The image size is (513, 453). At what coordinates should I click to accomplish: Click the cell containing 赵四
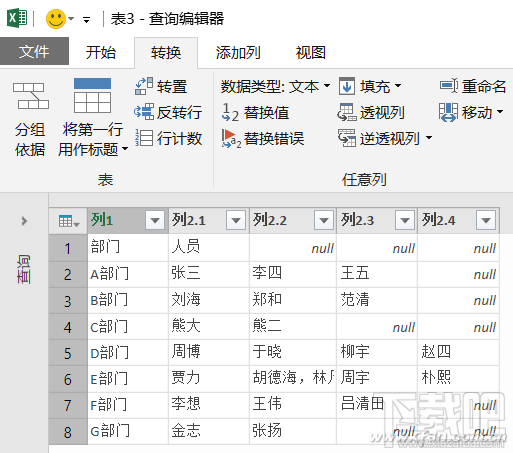pos(458,353)
